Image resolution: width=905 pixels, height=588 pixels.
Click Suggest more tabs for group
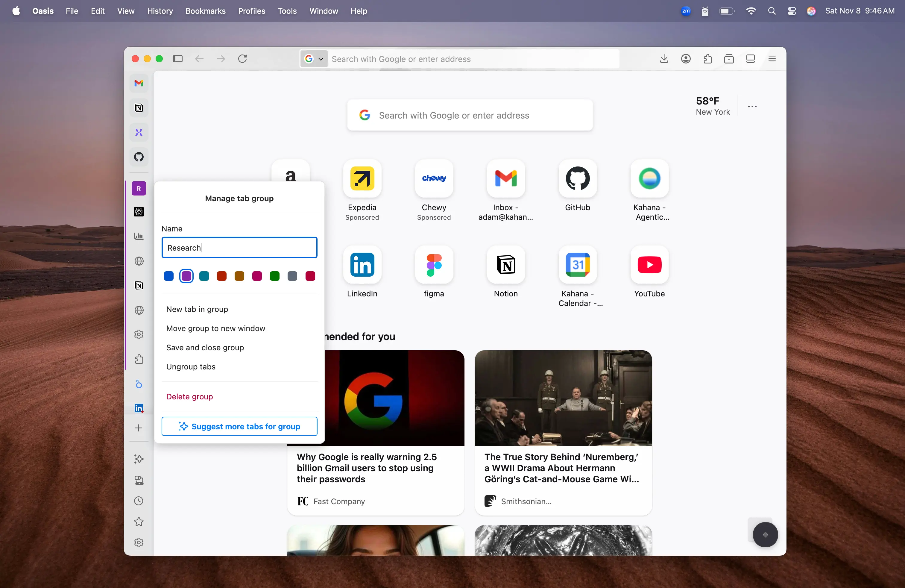tap(239, 426)
